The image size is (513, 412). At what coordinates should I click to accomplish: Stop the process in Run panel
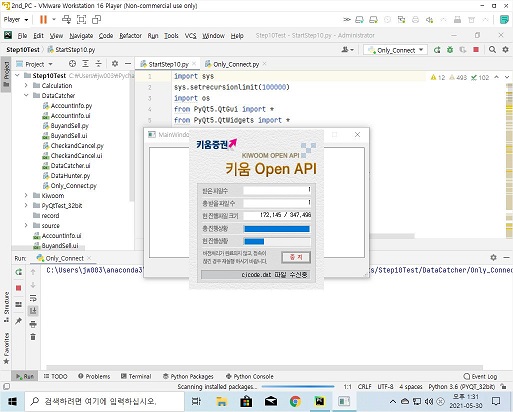19,288
